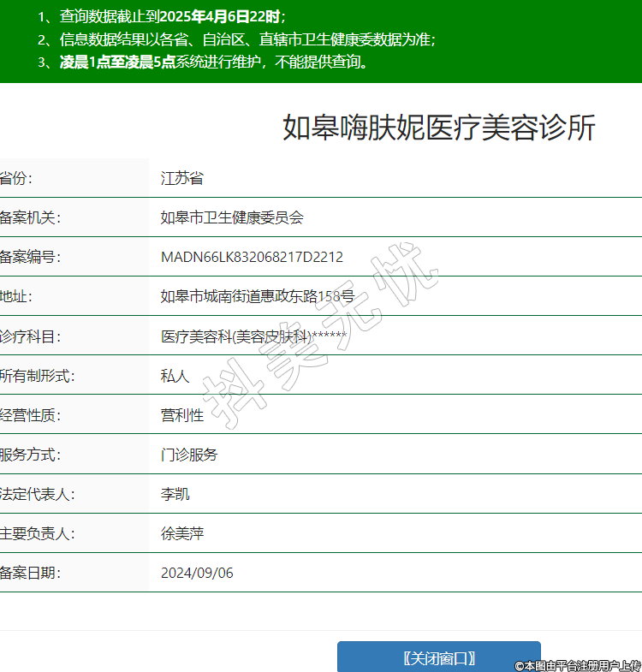Screen dimensions: 642x672
Task: Select the ownership value 私人
Action: click(x=175, y=376)
